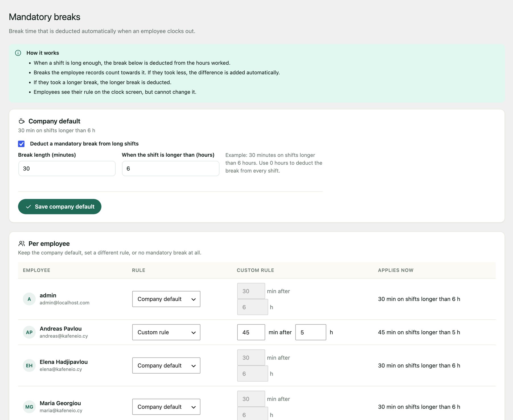Open the rule dropdown for Elena Hadjipavlou

(166, 366)
